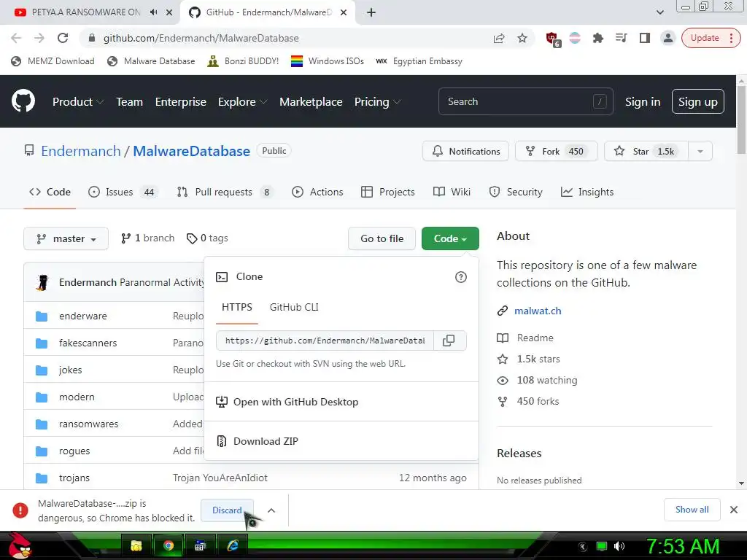Open the uBlock Origin extension icon
747x560 pixels.
[x=553, y=39]
